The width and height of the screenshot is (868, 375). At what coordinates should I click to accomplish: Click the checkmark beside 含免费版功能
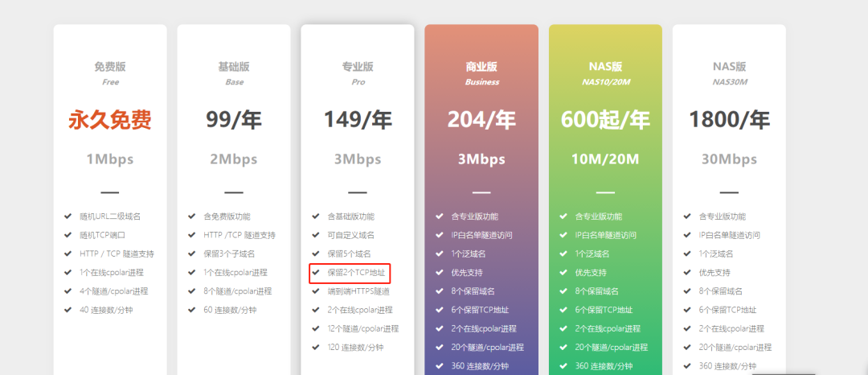pyautogui.click(x=192, y=216)
